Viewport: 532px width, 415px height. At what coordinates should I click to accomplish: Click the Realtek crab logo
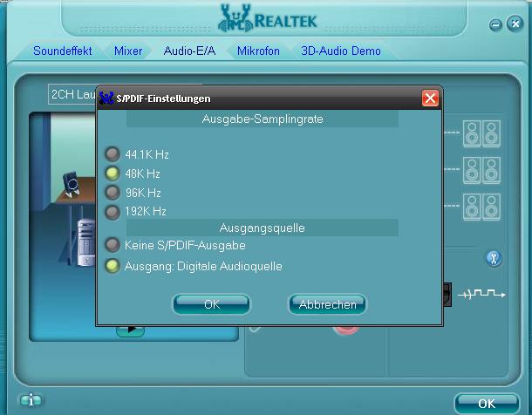(x=235, y=18)
